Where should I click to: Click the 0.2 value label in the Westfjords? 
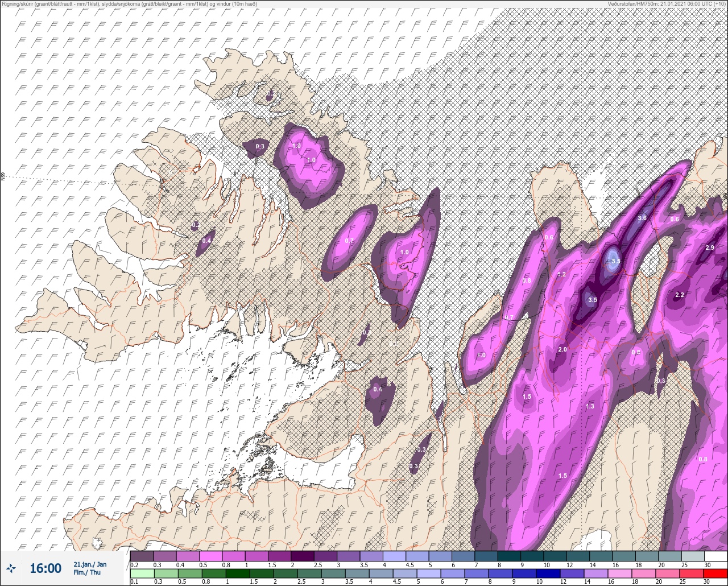196,225
